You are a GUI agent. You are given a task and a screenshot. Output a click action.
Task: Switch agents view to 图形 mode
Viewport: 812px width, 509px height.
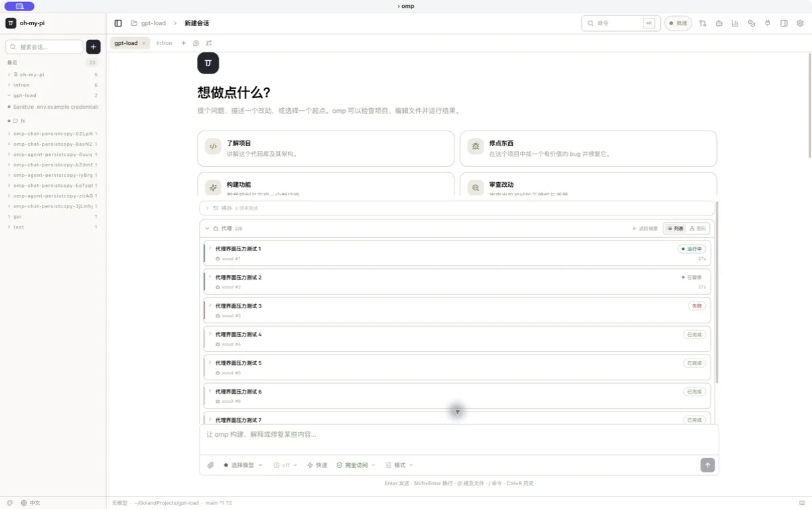[697, 229]
